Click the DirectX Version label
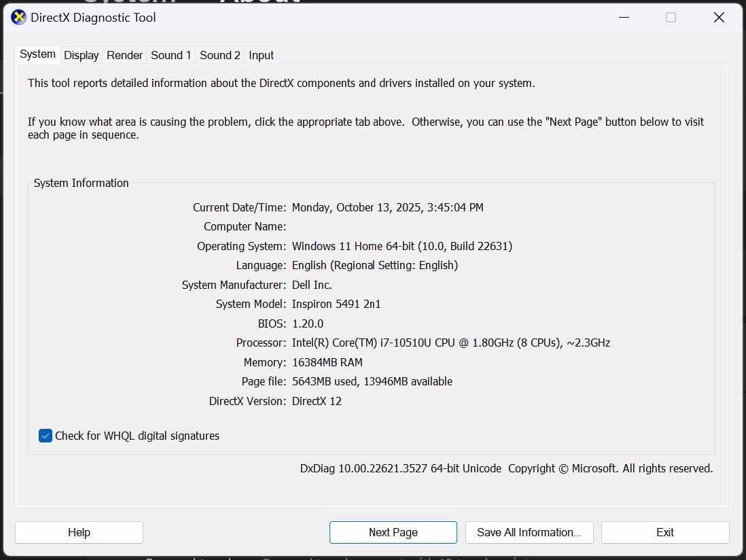746x560 pixels. [x=247, y=401]
